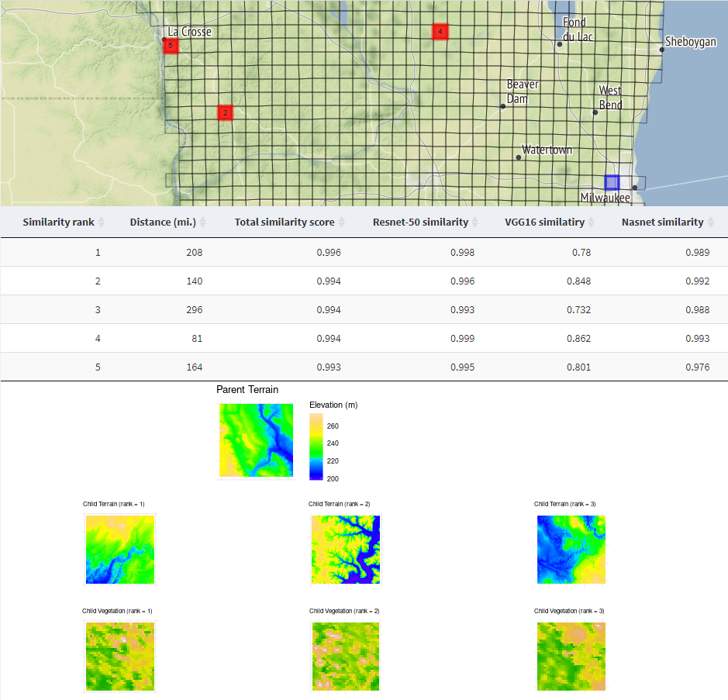Sort by Resnet-50 similarity arrows
This screenshot has height=700, width=728.
click(475, 222)
